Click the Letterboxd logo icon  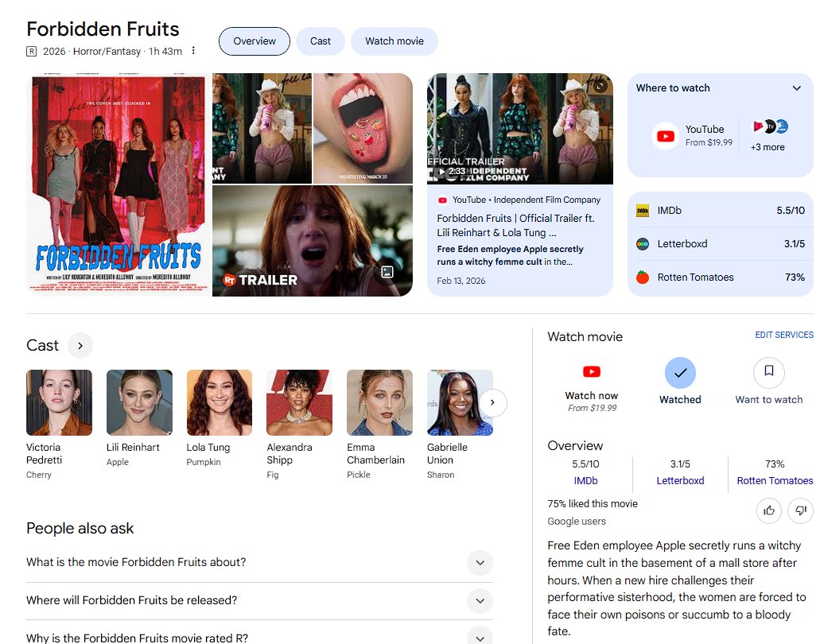click(x=642, y=244)
